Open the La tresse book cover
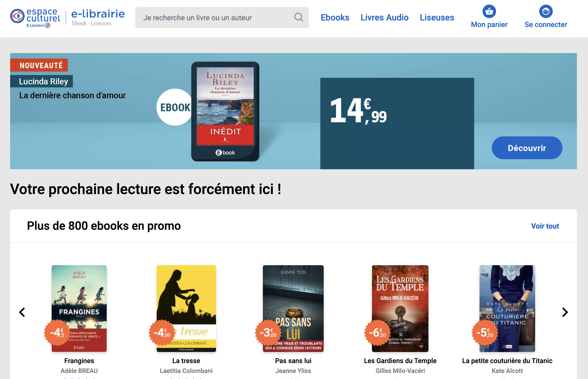The image size is (588, 379). (x=186, y=295)
